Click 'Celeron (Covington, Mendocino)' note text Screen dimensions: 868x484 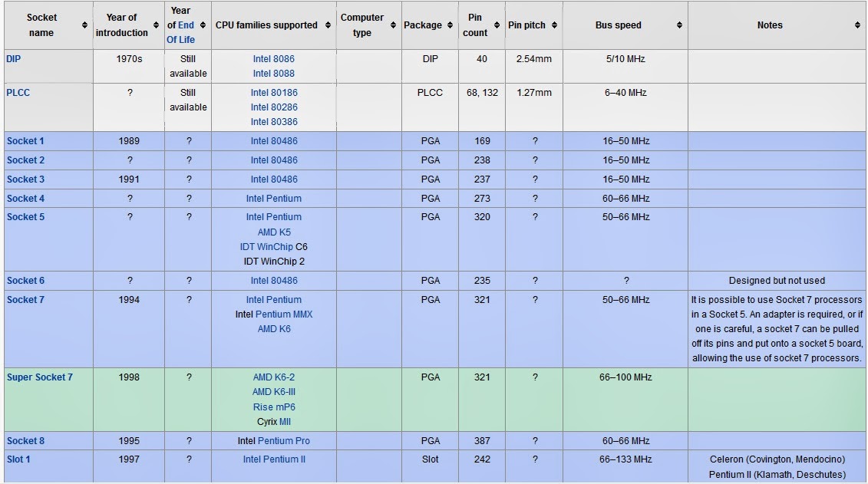777,459
